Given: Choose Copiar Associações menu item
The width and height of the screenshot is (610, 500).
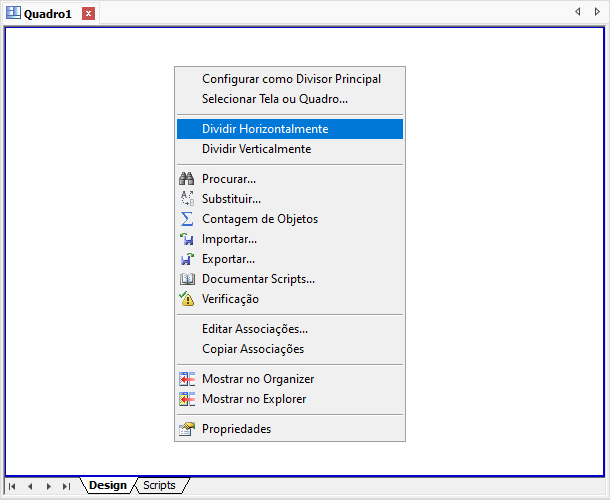Looking at the screenshot, I should (x=253, y=349).
